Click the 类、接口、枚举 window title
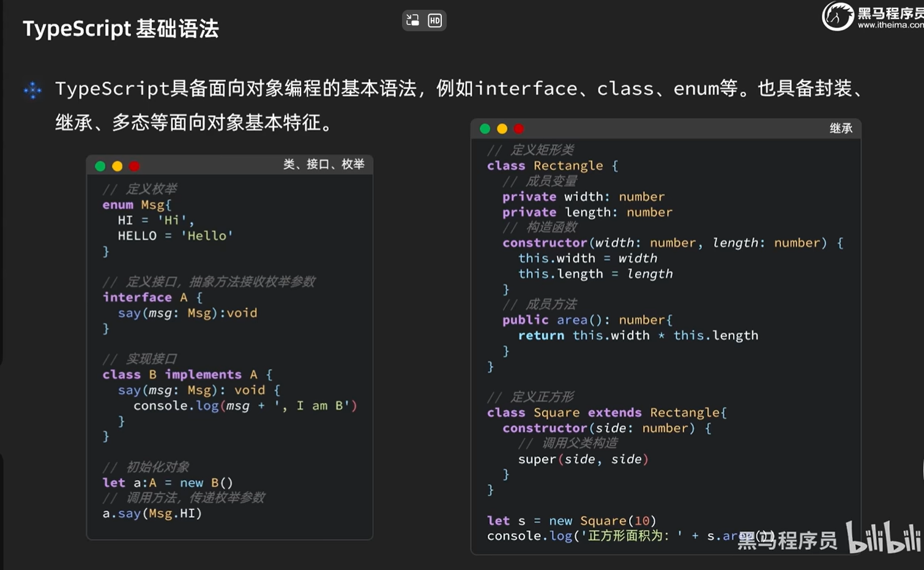This screenshot has width=924, height=570. (324, 165)
